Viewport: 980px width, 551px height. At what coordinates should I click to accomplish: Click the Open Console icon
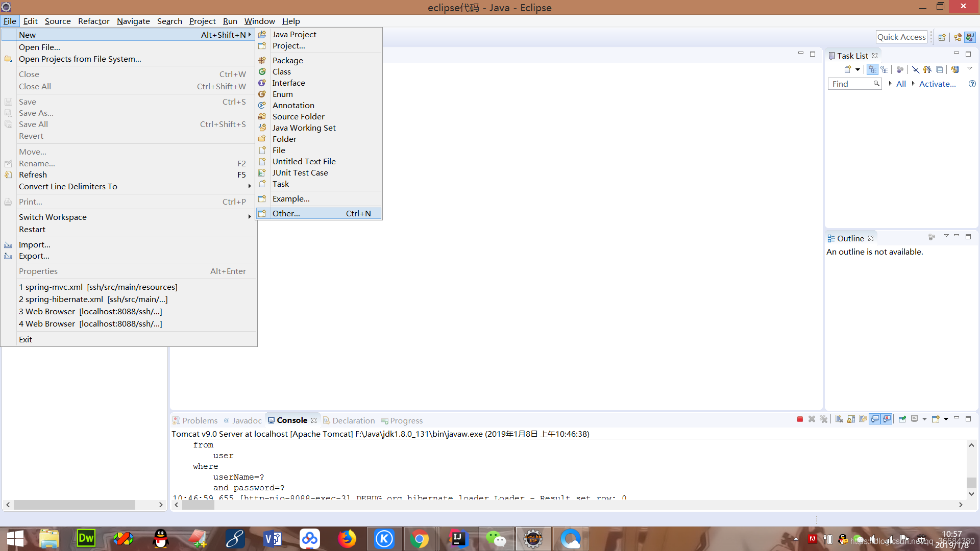point(936,419)
